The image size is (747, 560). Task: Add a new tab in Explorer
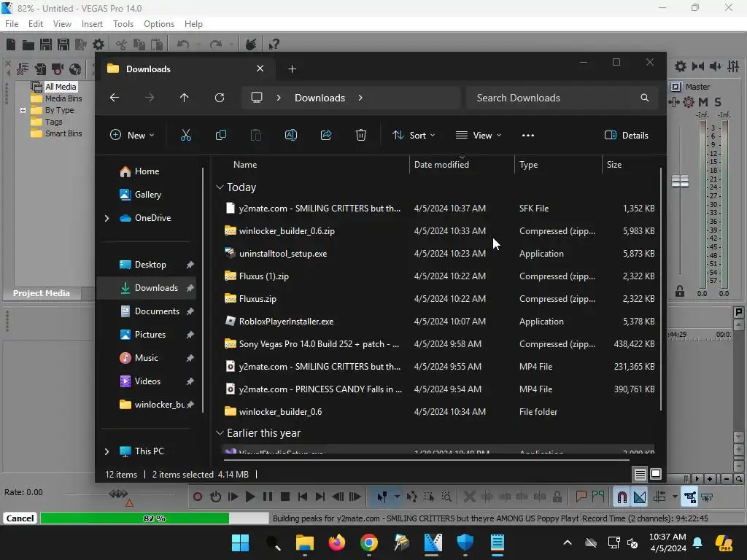pos(292,69)
